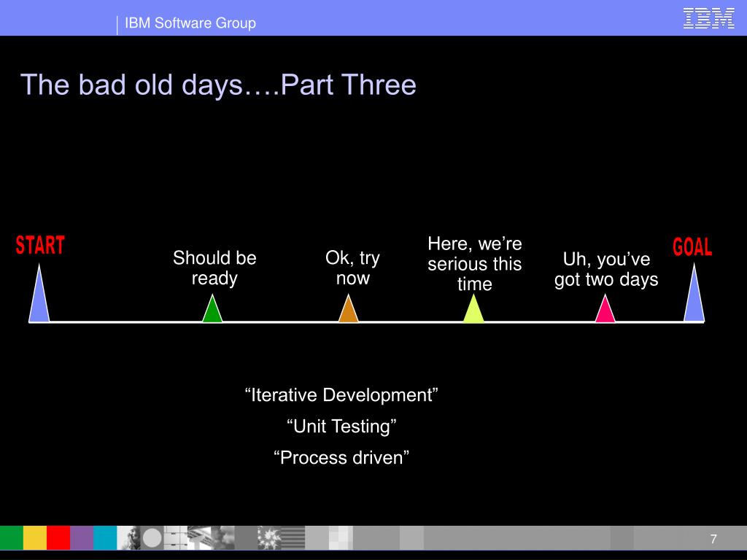Select the orange timeline triangle marker
747x560 pixels.
(348, 308)
